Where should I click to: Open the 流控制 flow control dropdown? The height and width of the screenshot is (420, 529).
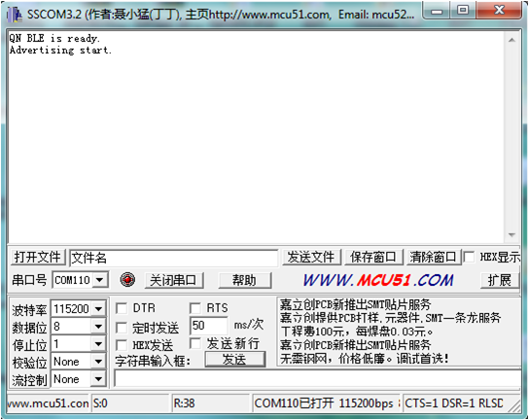point(98,379)
